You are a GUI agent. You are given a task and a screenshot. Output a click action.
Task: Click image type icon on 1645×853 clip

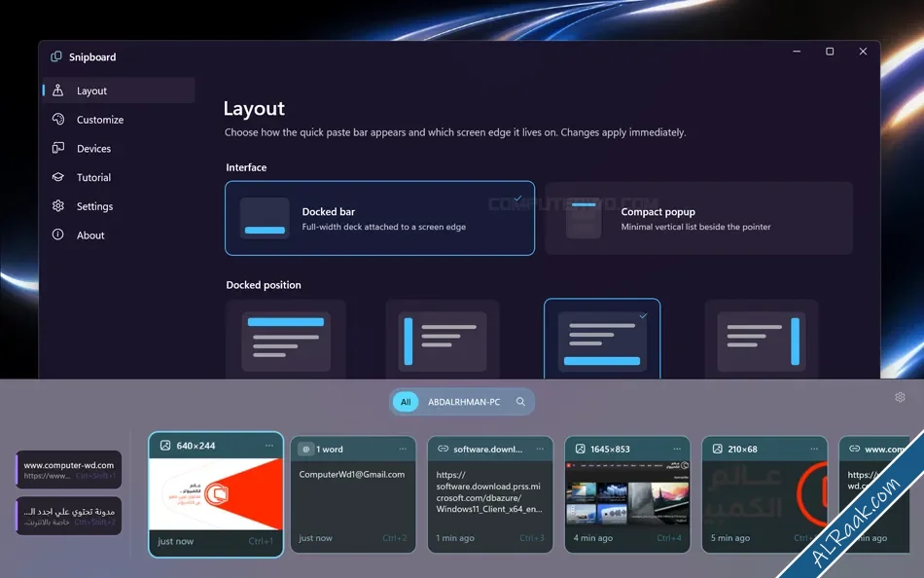(x=580, y=449)
